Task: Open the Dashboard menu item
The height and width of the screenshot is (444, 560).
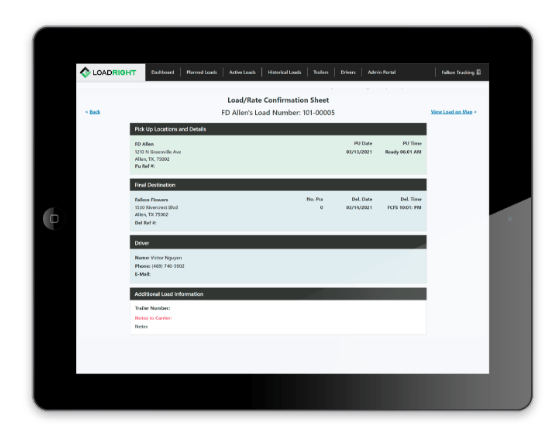Action: pos(162,72)
